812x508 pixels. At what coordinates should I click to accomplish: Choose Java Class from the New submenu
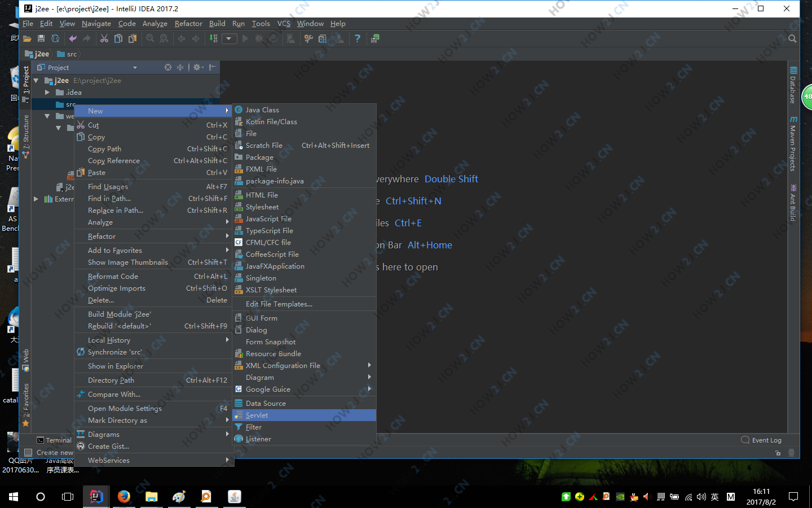[x=304, y=110]
